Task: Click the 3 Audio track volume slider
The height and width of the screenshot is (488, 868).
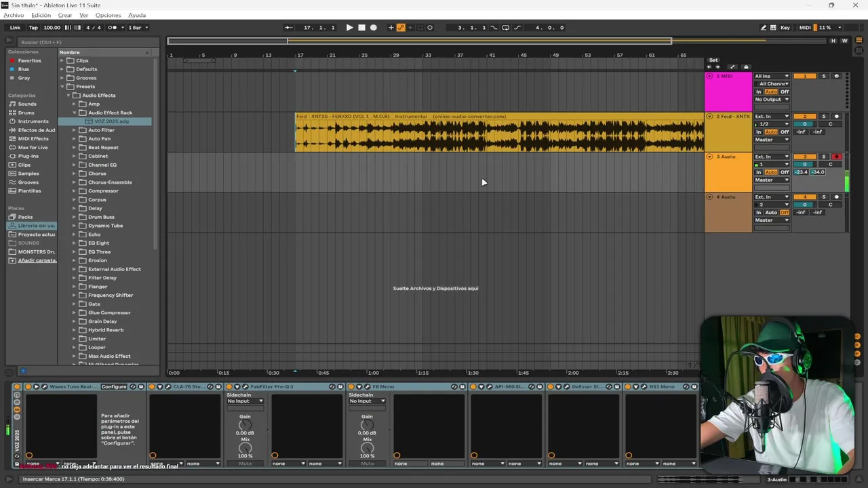Action: click(x=805, y=165)
